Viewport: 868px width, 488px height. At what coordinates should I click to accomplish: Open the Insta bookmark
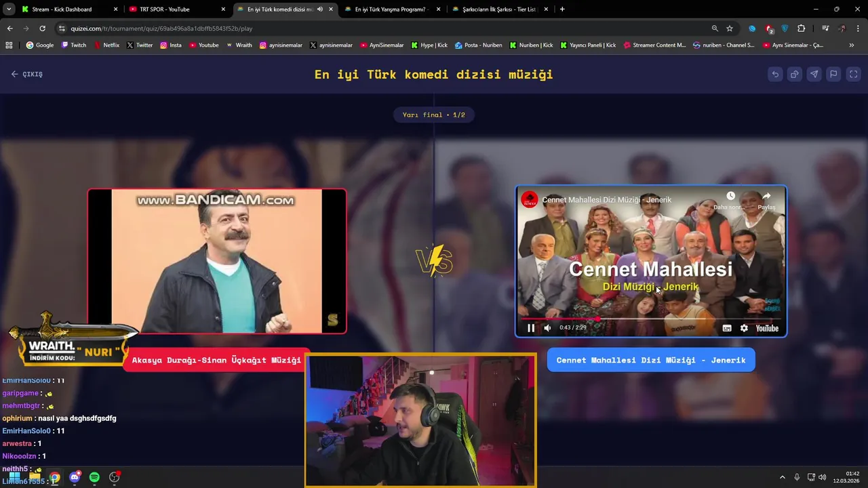(171, 45)
